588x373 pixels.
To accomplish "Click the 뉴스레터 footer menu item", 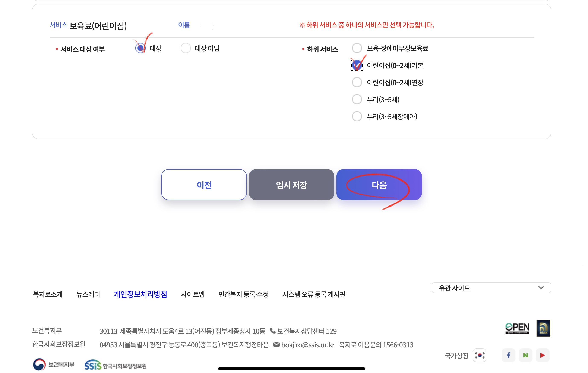I will tap(88, 294).
